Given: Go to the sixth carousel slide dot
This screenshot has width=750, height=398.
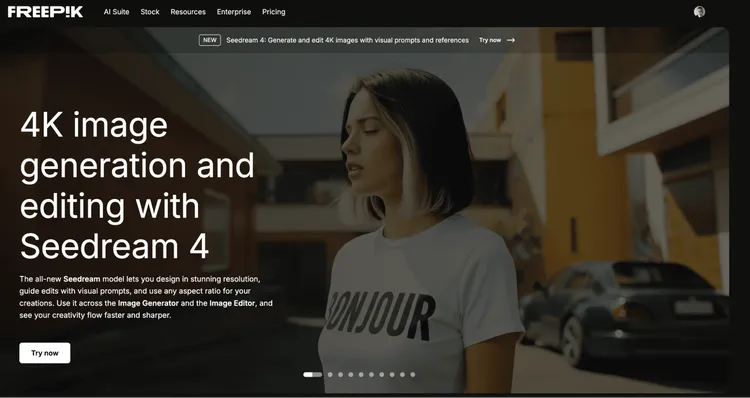Looking at the screenshot, I should [371, 375].
